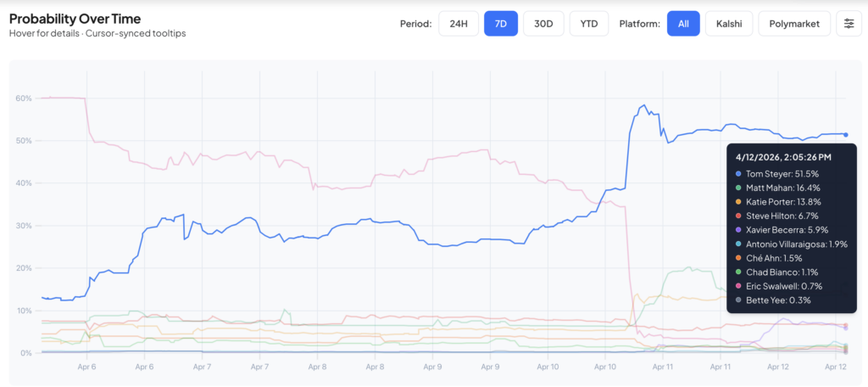Set time period to 30D
868x387 pixels.
pos(543,24)
